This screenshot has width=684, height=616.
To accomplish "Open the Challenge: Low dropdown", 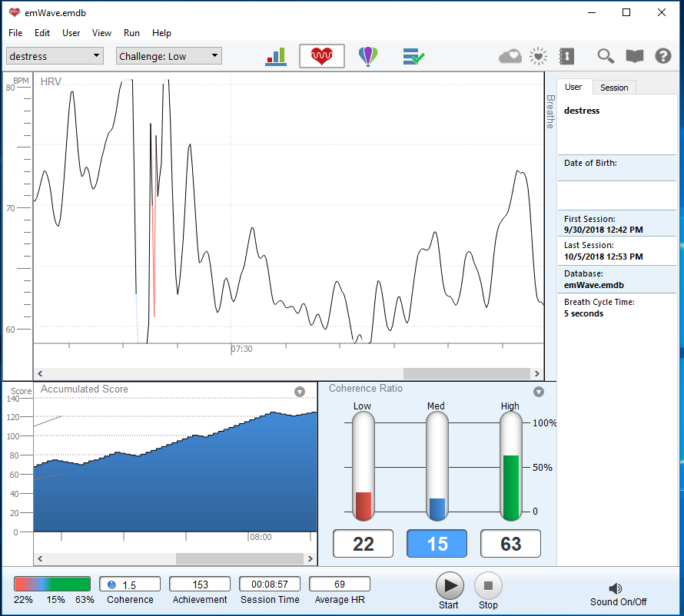I will pos(169,56).
